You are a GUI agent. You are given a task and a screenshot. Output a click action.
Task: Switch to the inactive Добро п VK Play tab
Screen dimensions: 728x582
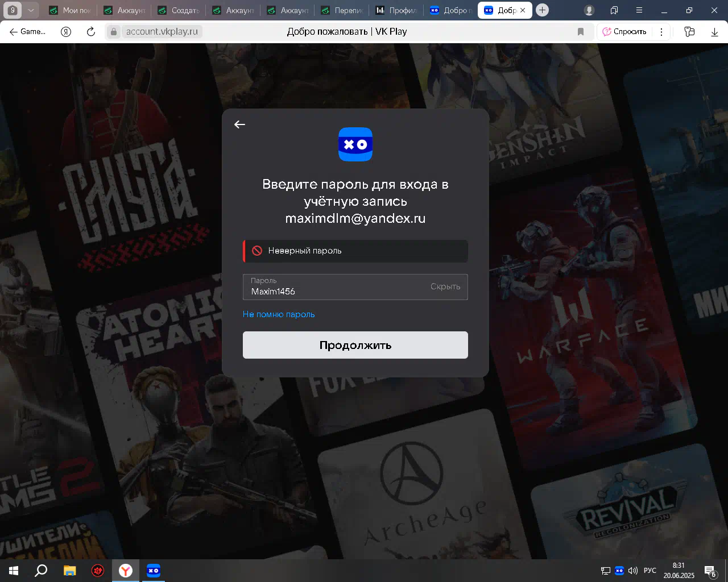click(450, 10)
